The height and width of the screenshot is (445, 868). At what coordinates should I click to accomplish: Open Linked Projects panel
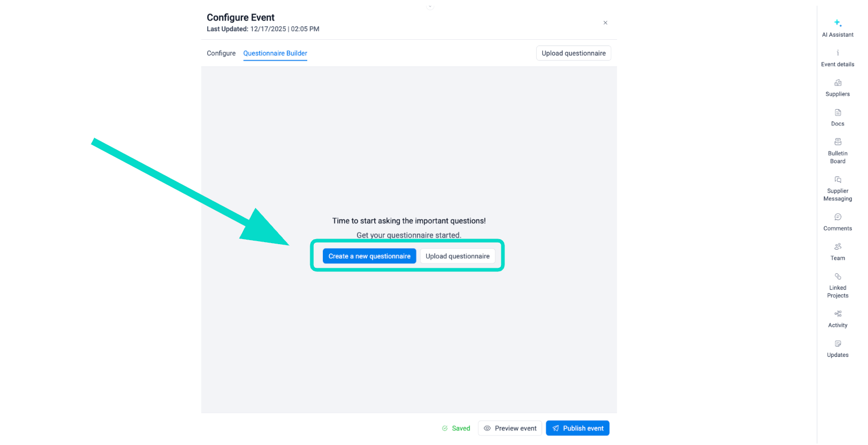point(837,285)
